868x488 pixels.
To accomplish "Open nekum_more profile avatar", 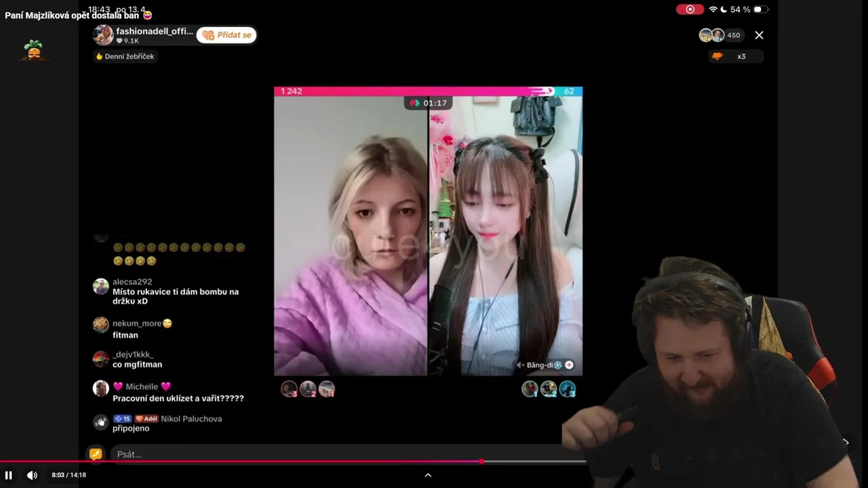I will click(100, 325).
